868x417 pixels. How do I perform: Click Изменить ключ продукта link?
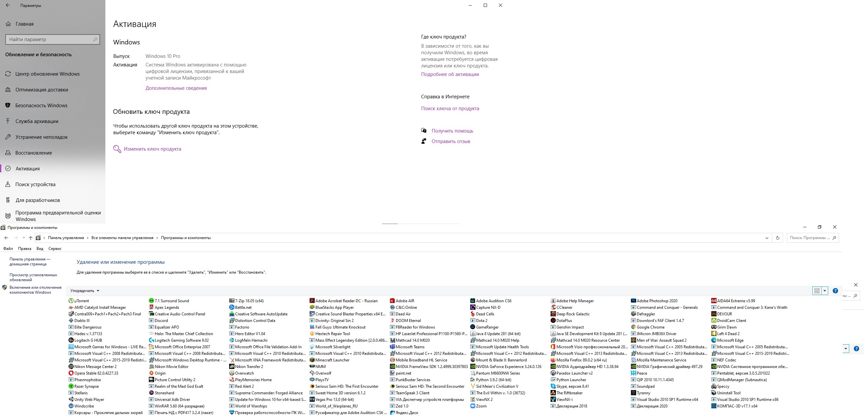pos(152,148)
